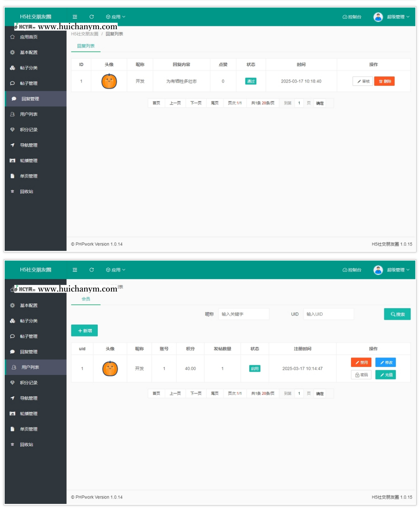Select the 回复列表 tab

86,46
